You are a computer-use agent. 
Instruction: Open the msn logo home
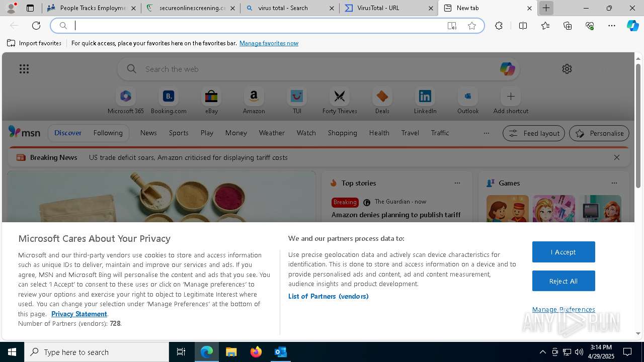[24, 132]
